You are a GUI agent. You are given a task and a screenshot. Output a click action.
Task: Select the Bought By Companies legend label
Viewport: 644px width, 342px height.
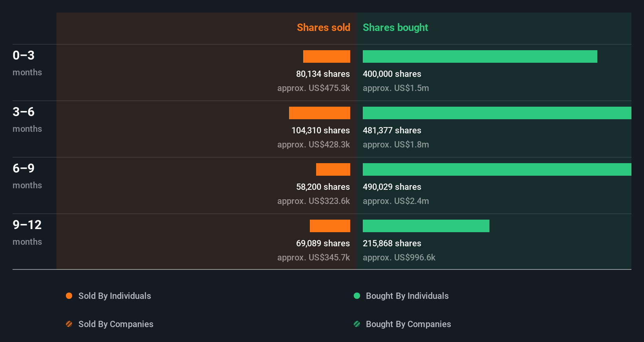pos(408,324)
